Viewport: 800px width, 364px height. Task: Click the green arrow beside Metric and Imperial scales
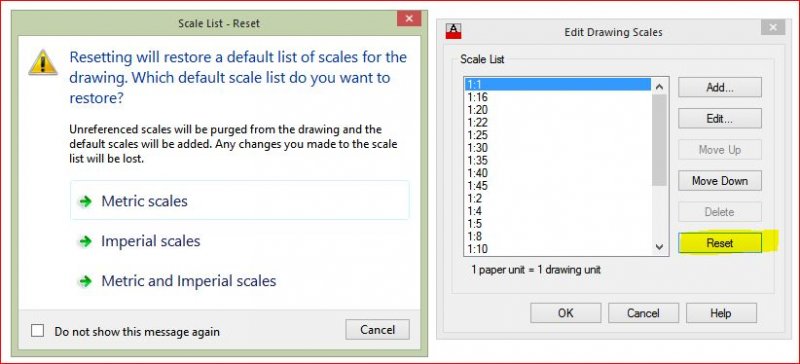[85, 281]
